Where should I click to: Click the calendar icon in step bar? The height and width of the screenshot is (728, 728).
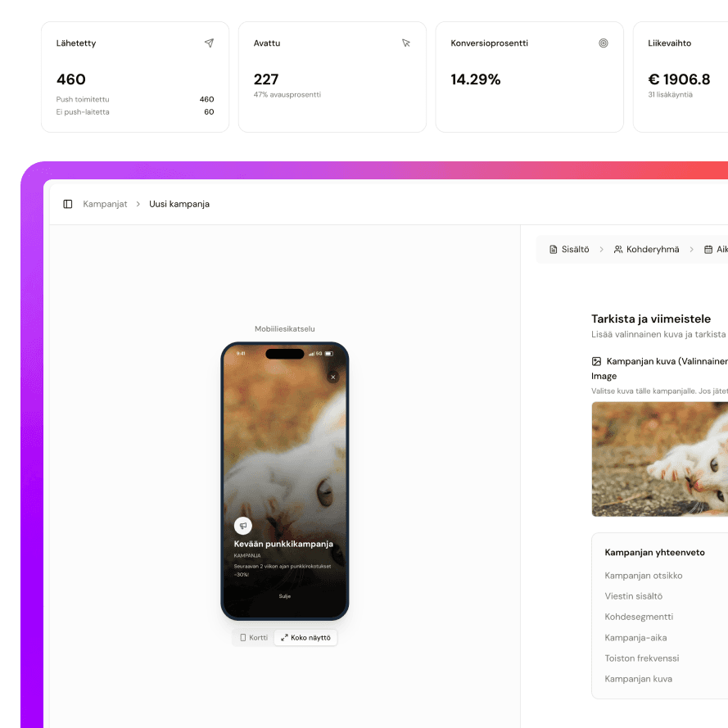[708, 249]
